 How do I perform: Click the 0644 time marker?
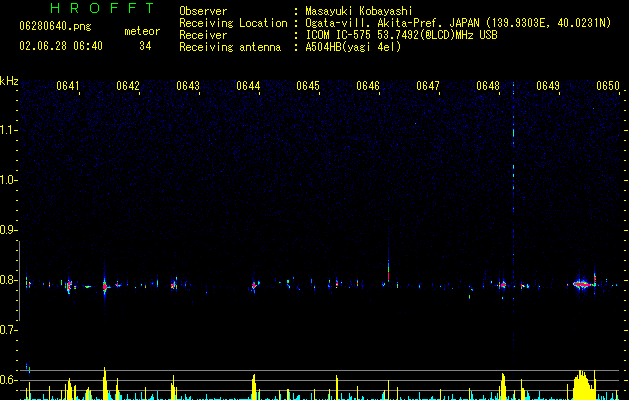pyautogui.click(x=248, y=86)
